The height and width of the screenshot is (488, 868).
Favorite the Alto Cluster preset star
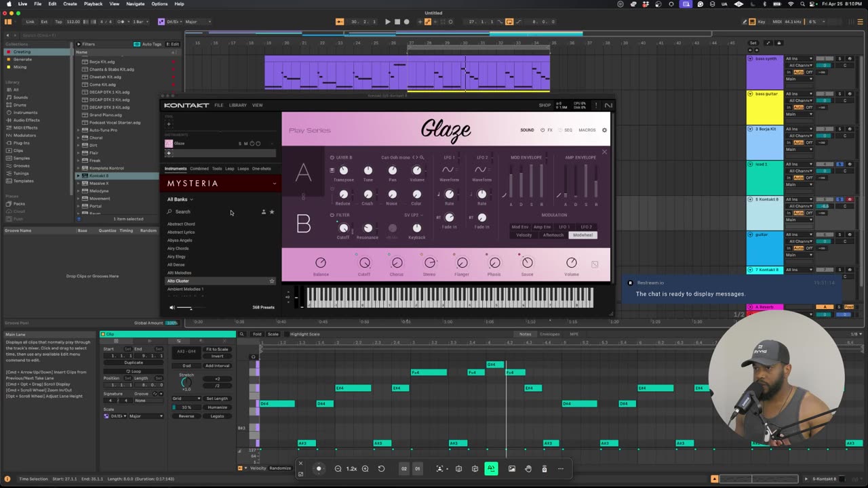click(x=272, y=281)
